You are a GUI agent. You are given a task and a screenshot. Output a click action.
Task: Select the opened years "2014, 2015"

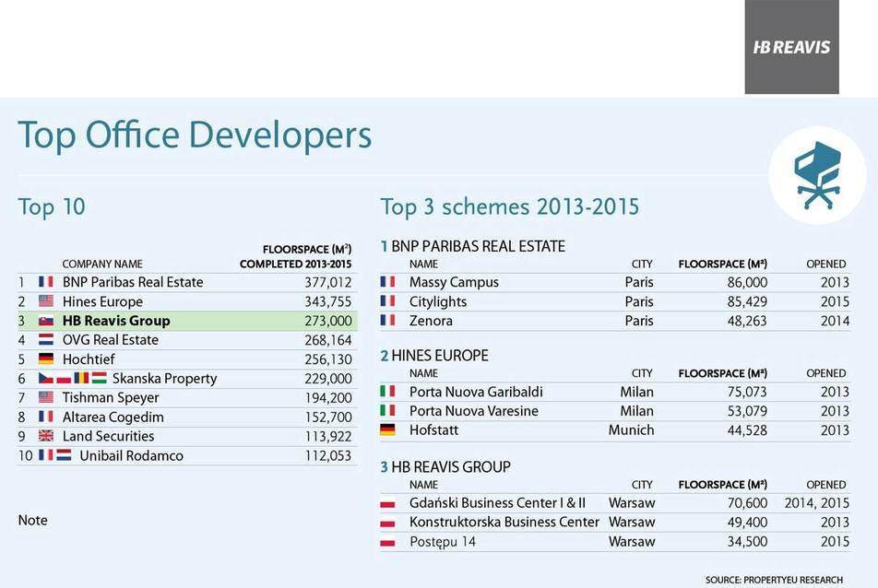click(817, 503)
